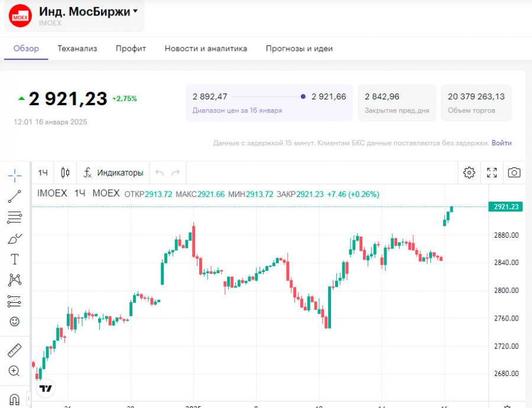
Task: Open the chart patterns tool
Action: pyautogui.click(x=15, y=280)
